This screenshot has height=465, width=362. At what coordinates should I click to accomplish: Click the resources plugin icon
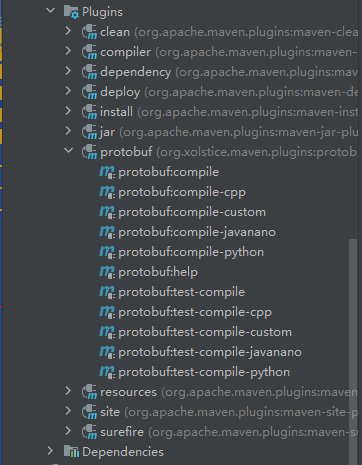tap(89, 392)
